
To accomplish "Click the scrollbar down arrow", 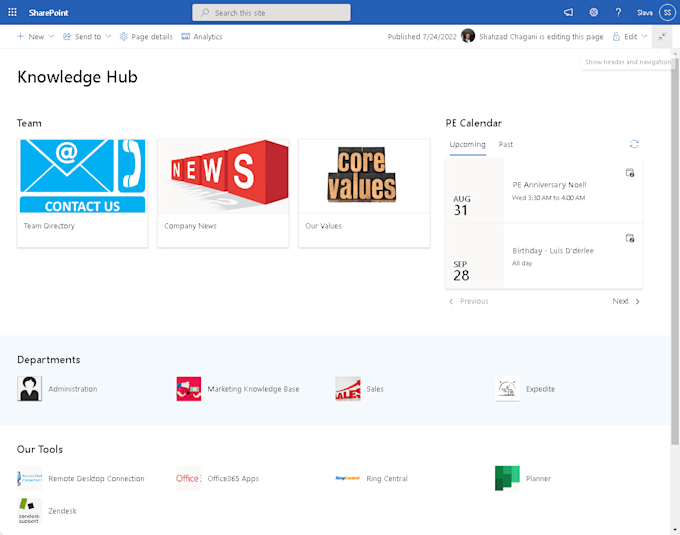I will tap(675, 530).
